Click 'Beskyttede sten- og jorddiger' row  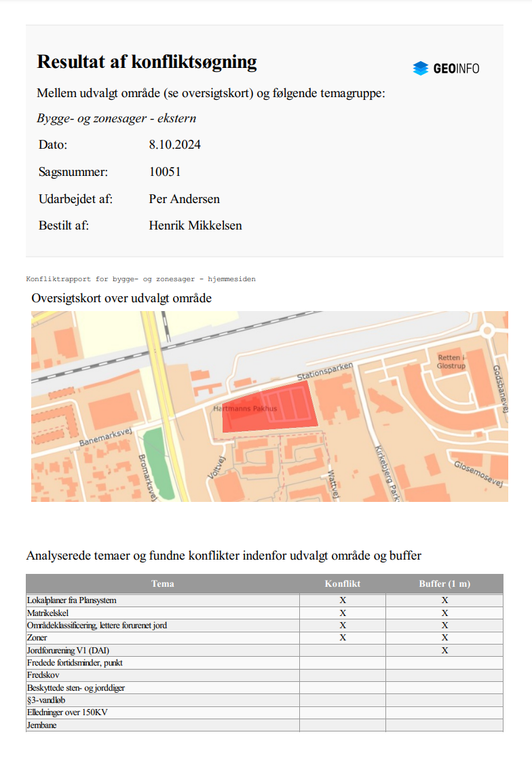[265, 688]
